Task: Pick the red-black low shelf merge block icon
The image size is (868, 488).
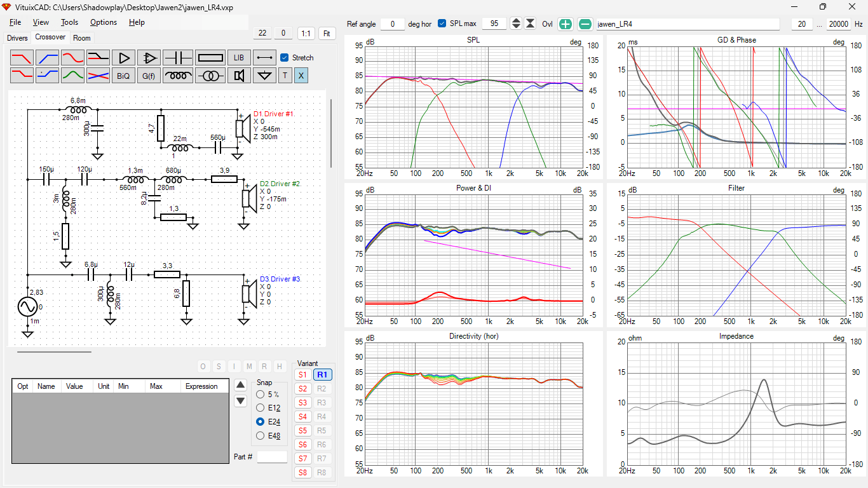Action: pos(98,58)
